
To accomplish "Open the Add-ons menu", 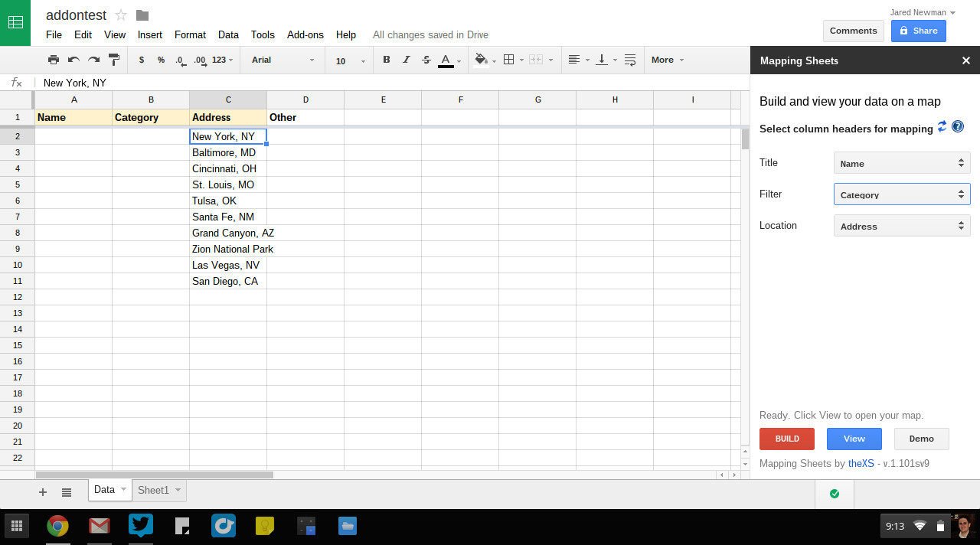I will pyautogui.click(x=305, y=34).
